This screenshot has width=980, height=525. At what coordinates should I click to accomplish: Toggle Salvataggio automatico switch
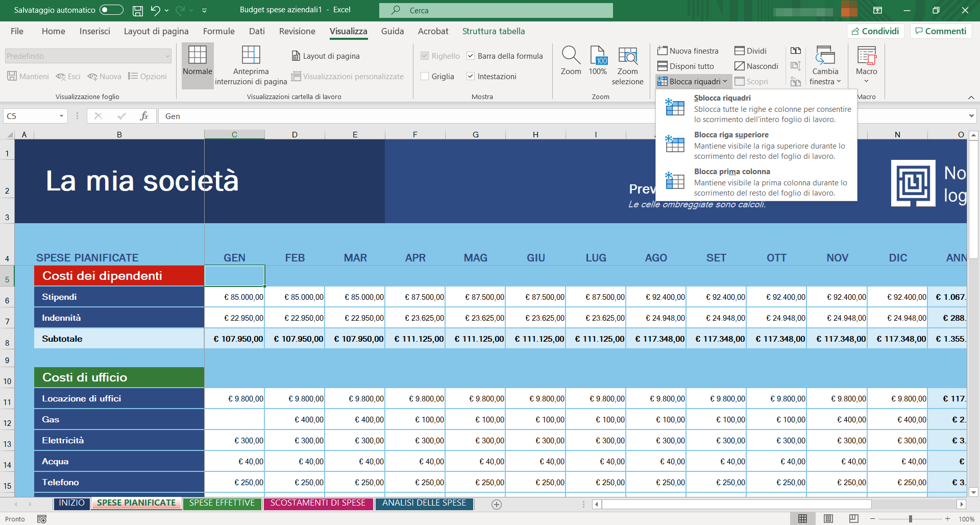(111, 10)
